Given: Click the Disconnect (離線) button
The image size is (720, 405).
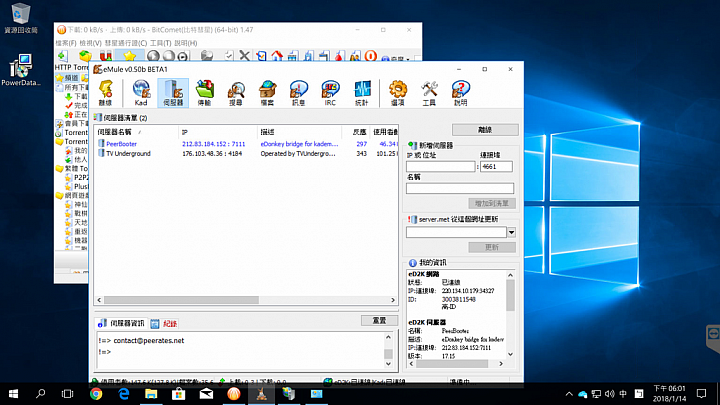Looking at the screenshot, I should coord(485,130).
